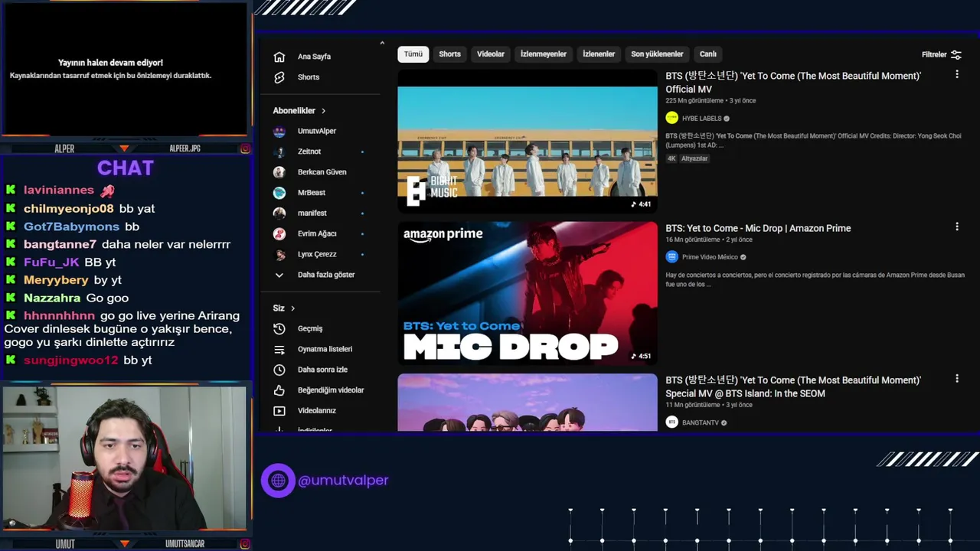
Task: Select the Tümü filter chip
Action: coord(413,54)
